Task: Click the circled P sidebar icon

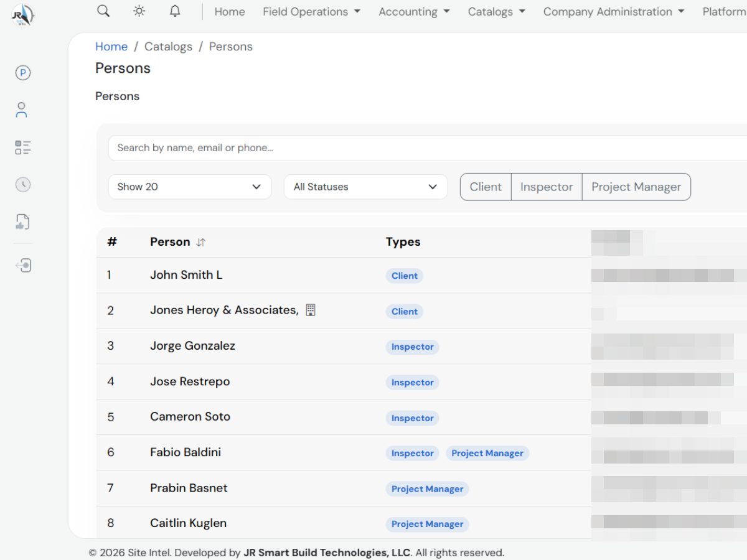Action: point(23,73)
